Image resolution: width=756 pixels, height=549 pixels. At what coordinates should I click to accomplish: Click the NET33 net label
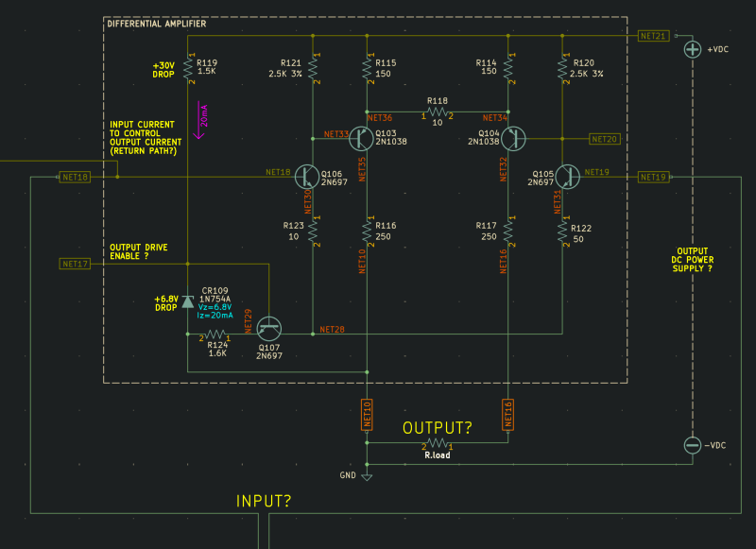coord(336,134)
